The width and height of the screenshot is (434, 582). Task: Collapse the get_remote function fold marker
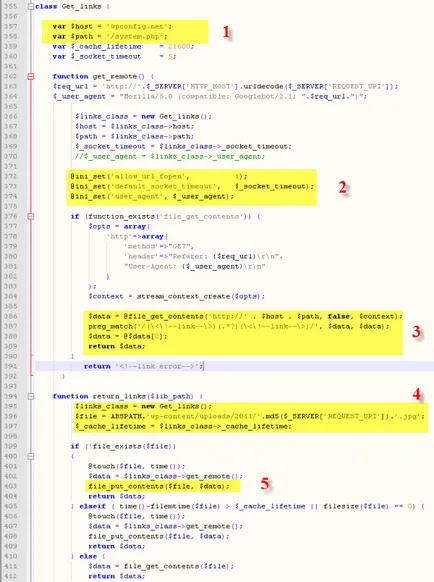[x=31, y=76]
